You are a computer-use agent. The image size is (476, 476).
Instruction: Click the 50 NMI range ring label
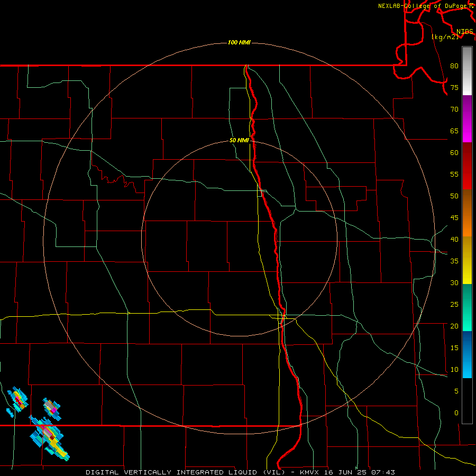point(239,140)
